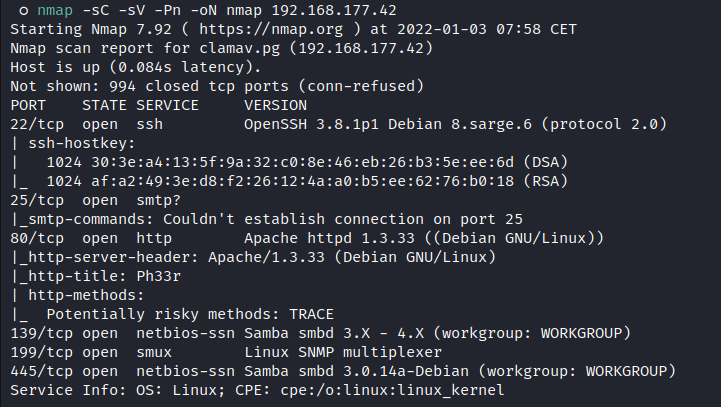721x407 pixels.
Task: Click the -sV flag in the command
Action: 123,12
